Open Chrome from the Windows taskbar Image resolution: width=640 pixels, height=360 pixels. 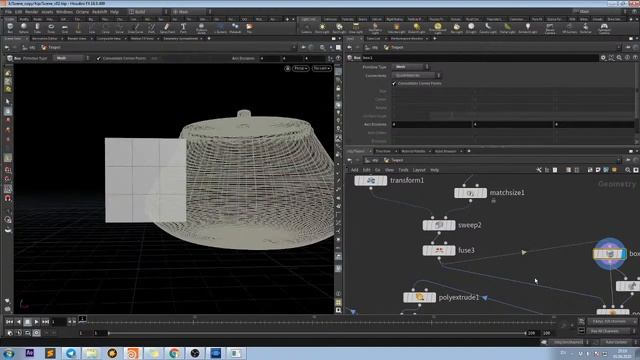coord(174,353)
